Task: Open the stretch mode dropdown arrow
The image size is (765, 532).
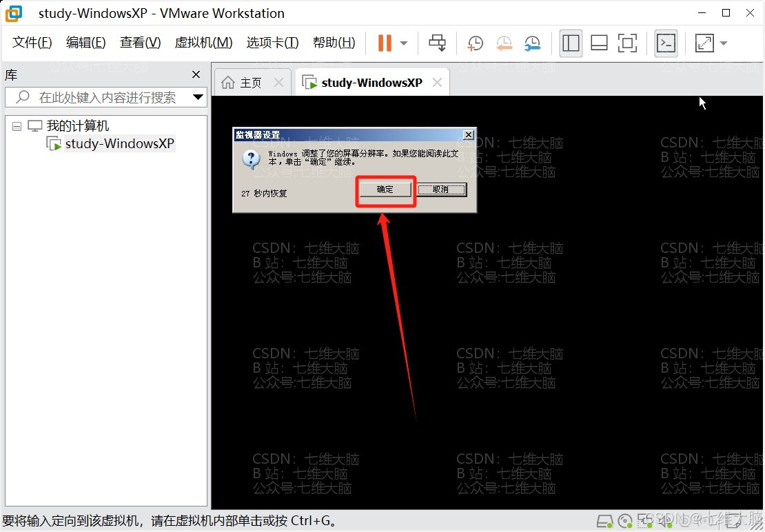Action: point(724,43)
